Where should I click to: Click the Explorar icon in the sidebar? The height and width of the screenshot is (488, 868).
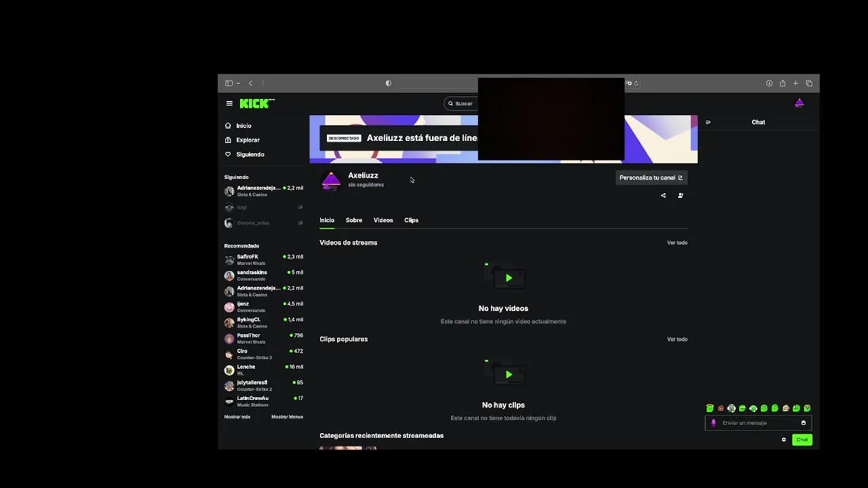228,140
